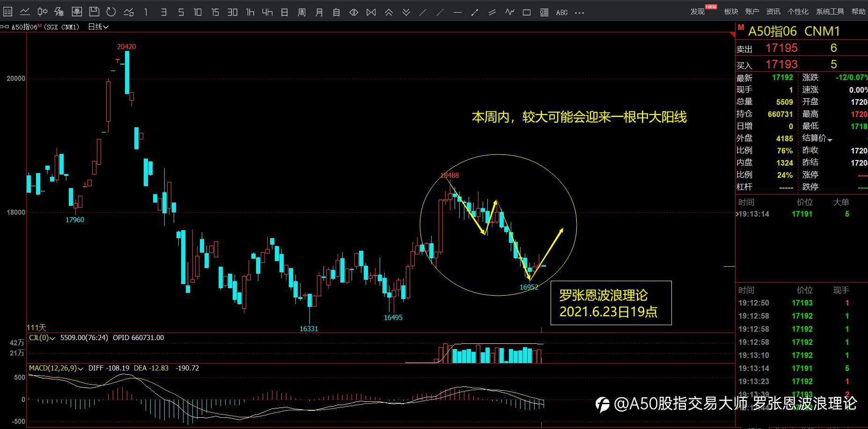The width and height of the screenshot is (868, 429).
Task: Select the text-block annotation tool
Action: coord(544,12)
